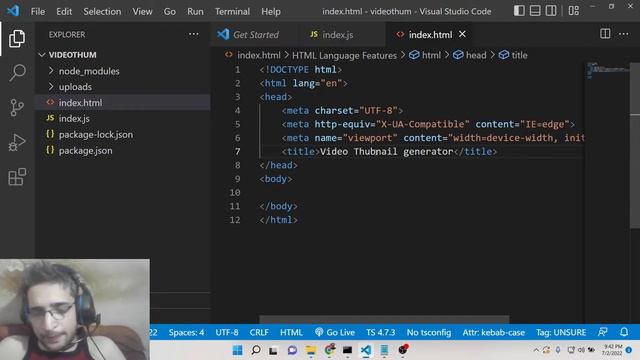640x360 pixels.
Task: Open the Source Control view
Action: pos(17,107)
